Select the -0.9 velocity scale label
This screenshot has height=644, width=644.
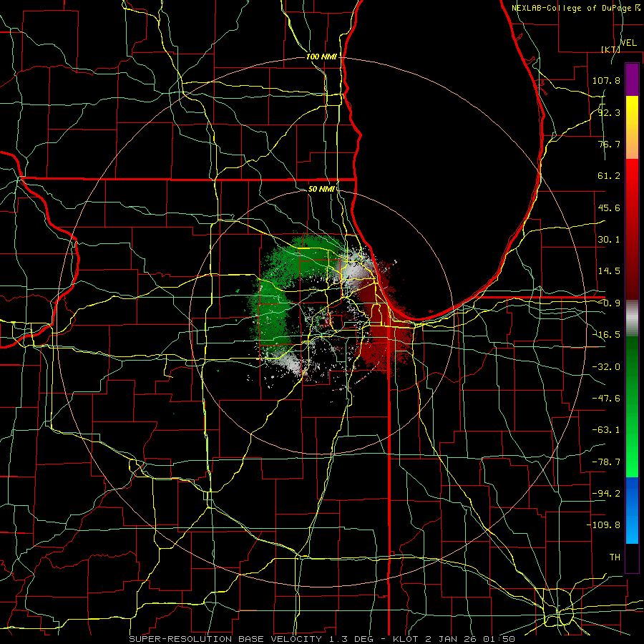click(609, 303)
